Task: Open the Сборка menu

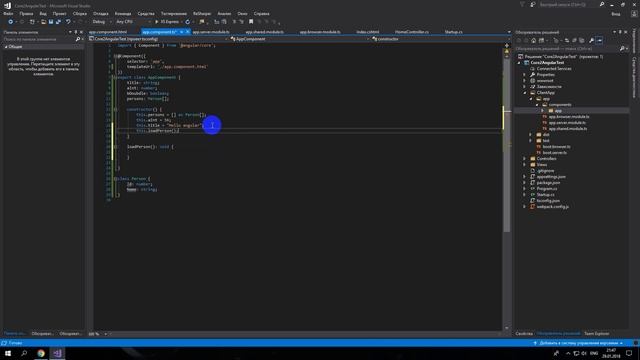Action: [80, 13]
